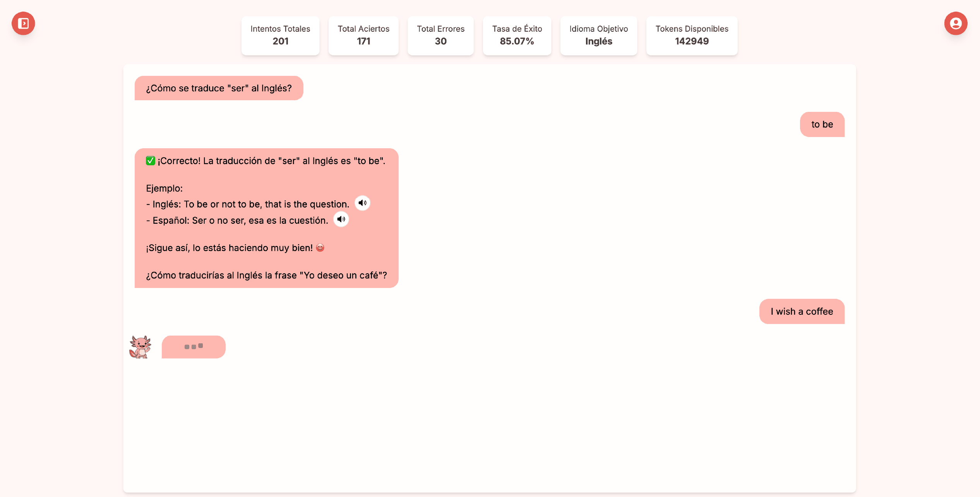
Task: Open the sidebar panel toggle icon
Action: 23,23
